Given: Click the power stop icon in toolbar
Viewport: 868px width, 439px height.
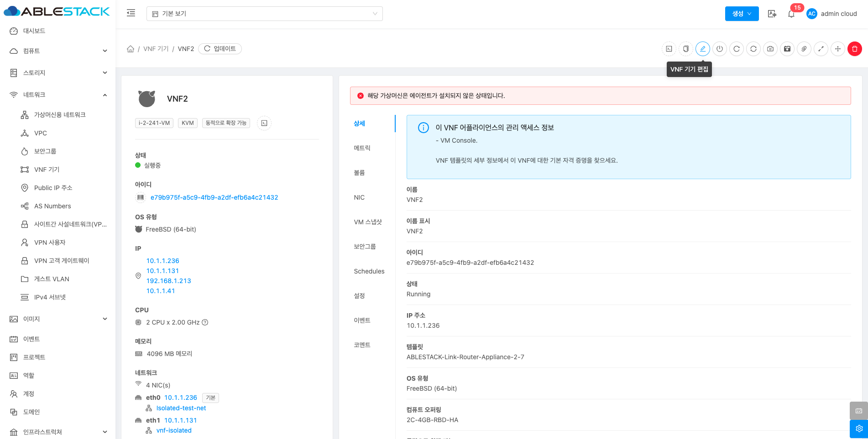Looking at the screenshot, I should point(719,49).
